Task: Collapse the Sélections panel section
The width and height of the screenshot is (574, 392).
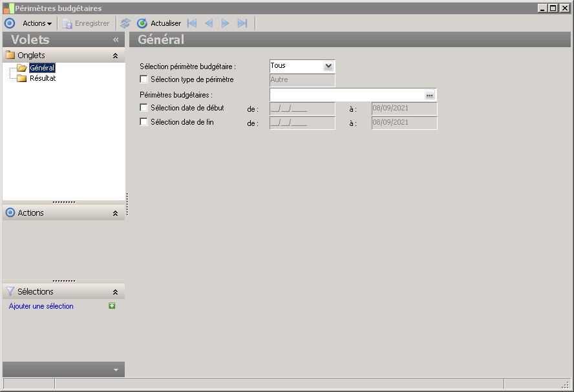Action: pos(115,292)
